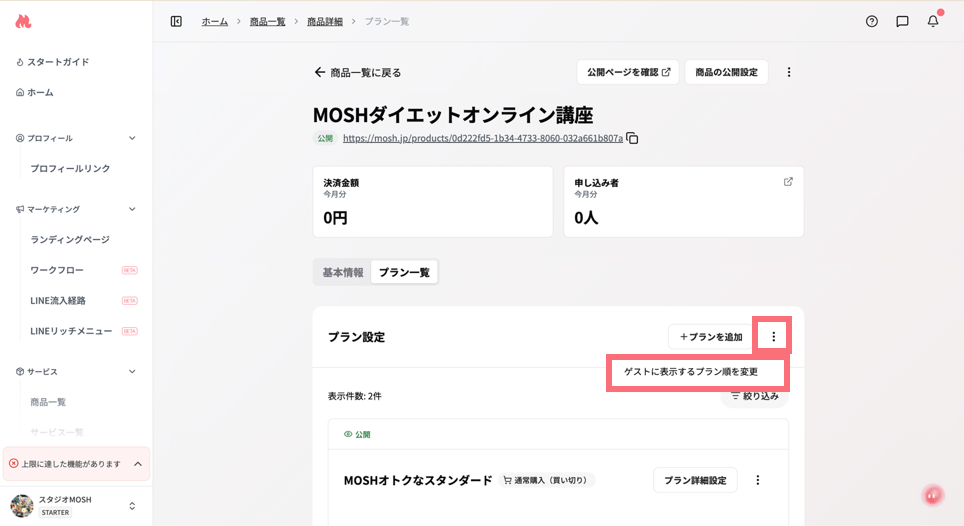Expand the 上限に達した機能があります notice

pos(138,464)
